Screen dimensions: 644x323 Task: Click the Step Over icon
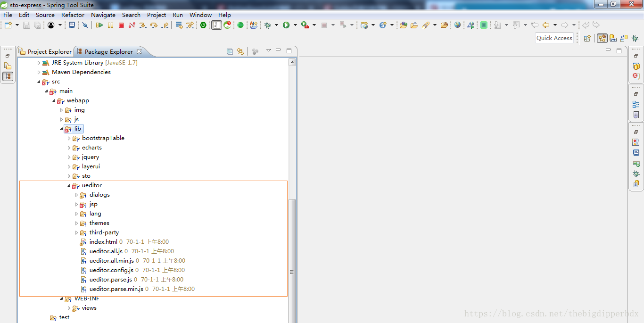tap(154, 25)
